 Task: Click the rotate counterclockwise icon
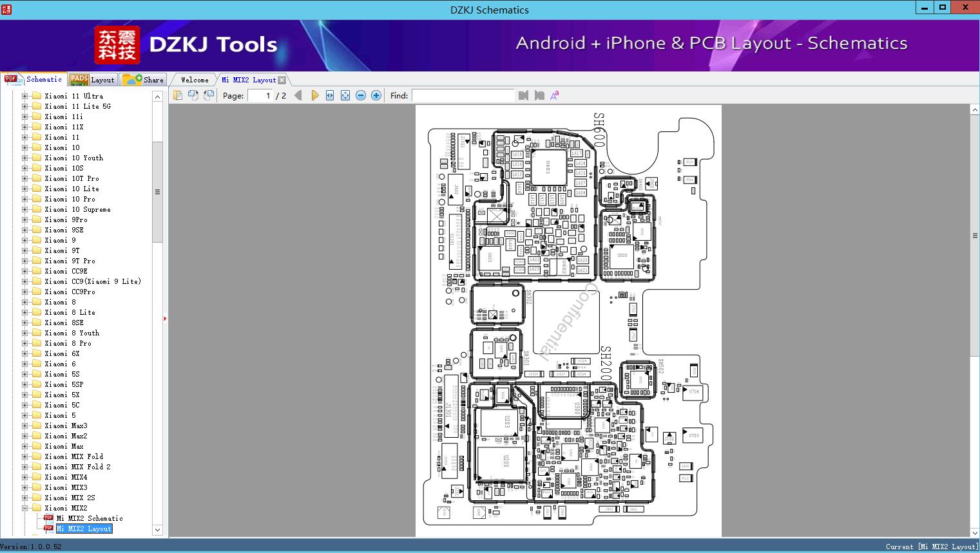point(193,95)
